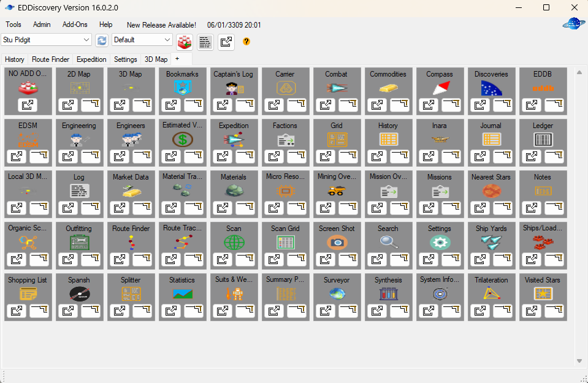Click the Settings tile gear icon

click(x=440, y=243)
